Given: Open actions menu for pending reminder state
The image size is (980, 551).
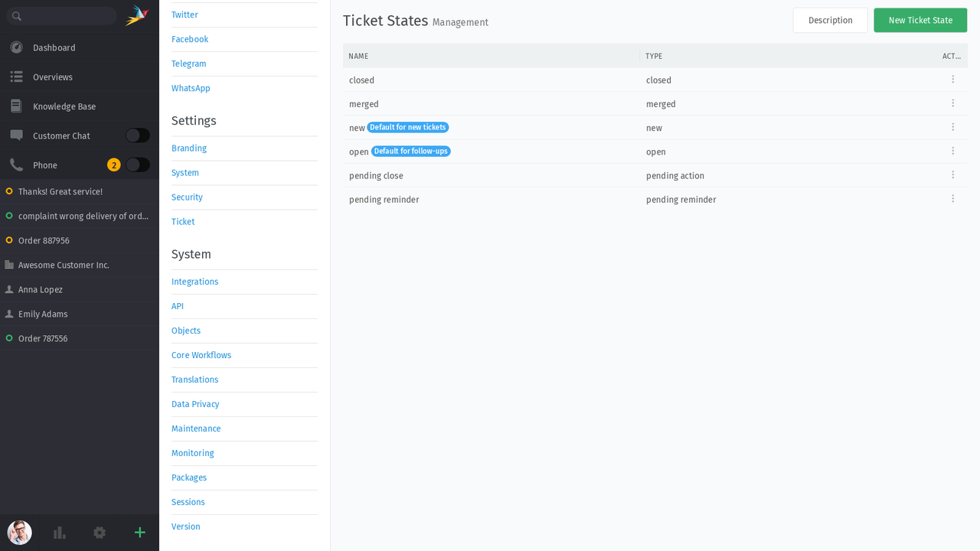Looking at the screenshot, I should point(953,198).
